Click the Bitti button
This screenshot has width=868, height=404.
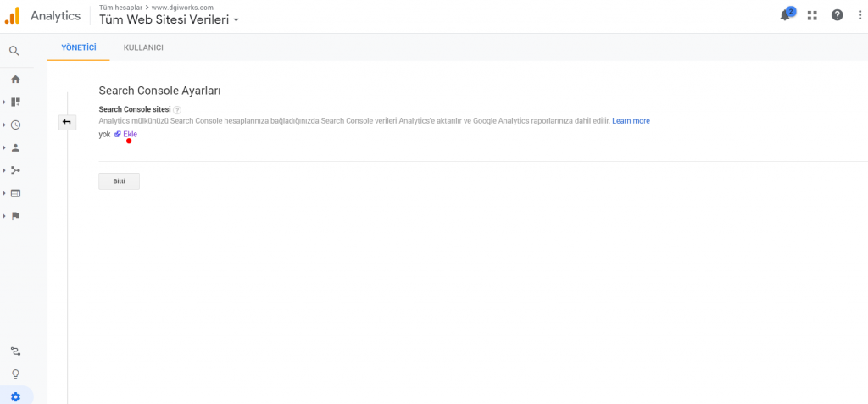[x=119, y=181]
